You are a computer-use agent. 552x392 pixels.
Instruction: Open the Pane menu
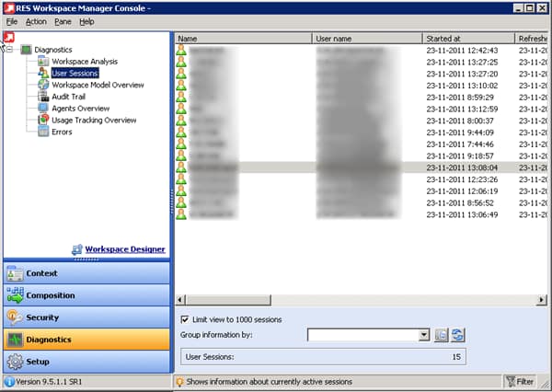pos(63,22)
